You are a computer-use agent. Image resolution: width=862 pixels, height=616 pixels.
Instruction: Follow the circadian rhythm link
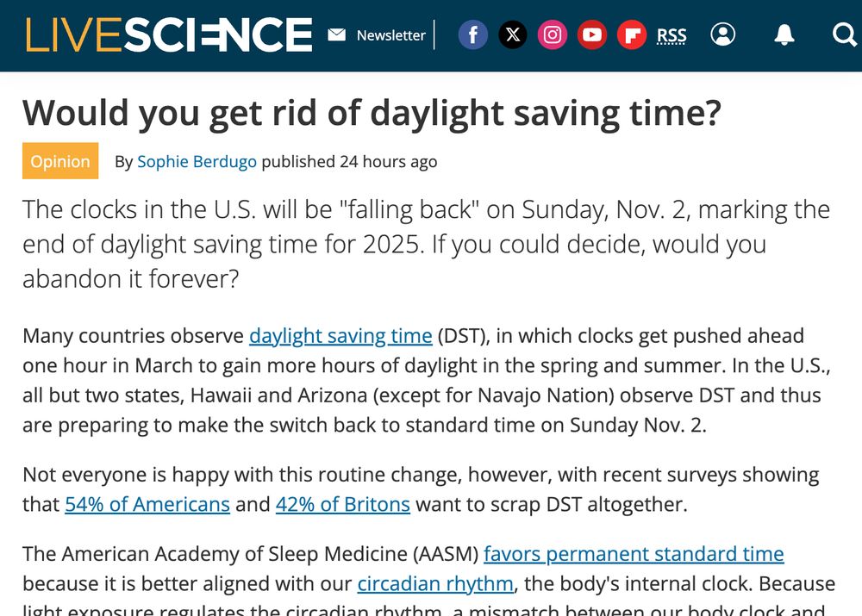point(436,584)
